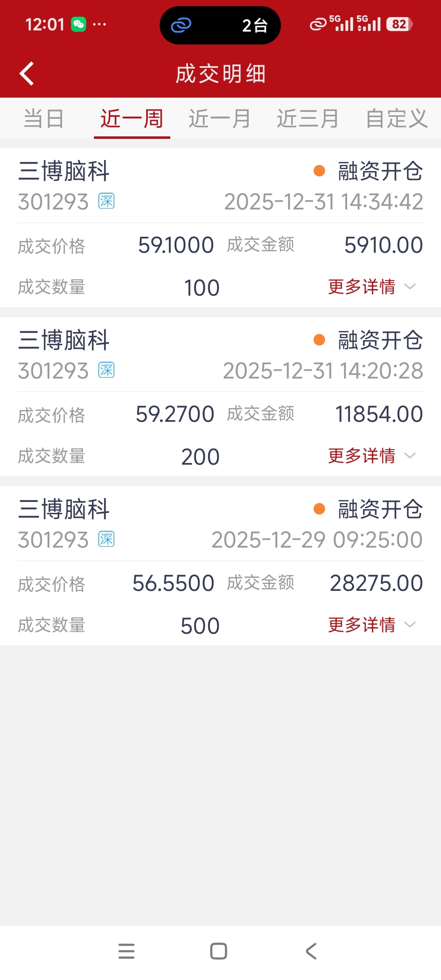Tap the battery indicator showing 82
Screen dimensions: 441x980
click(399, 24)
